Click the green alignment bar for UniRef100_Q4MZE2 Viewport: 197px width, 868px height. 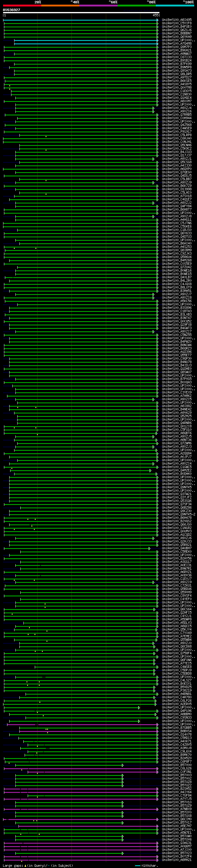coord(81,471)
